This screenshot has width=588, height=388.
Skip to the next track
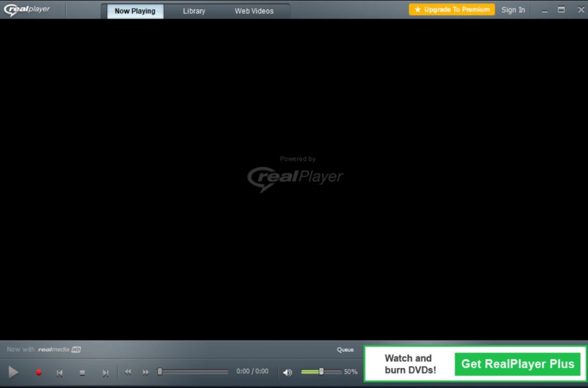point(105,373)
